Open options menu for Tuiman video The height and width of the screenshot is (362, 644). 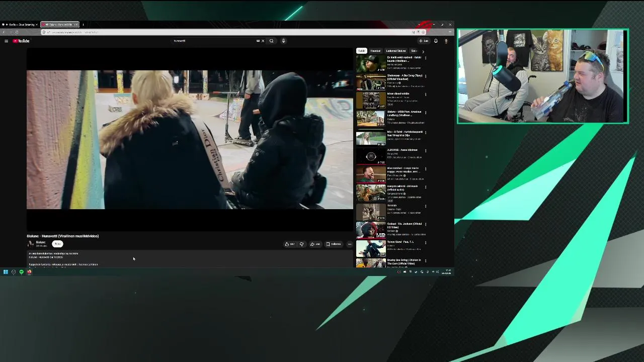coord(426,206)
